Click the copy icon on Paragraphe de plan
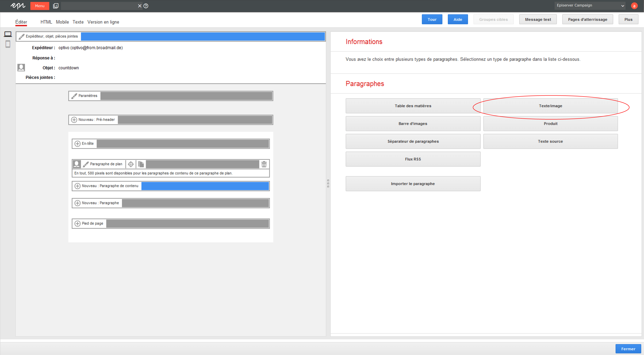This screenshot has width=644, height=355. [141, 164]
